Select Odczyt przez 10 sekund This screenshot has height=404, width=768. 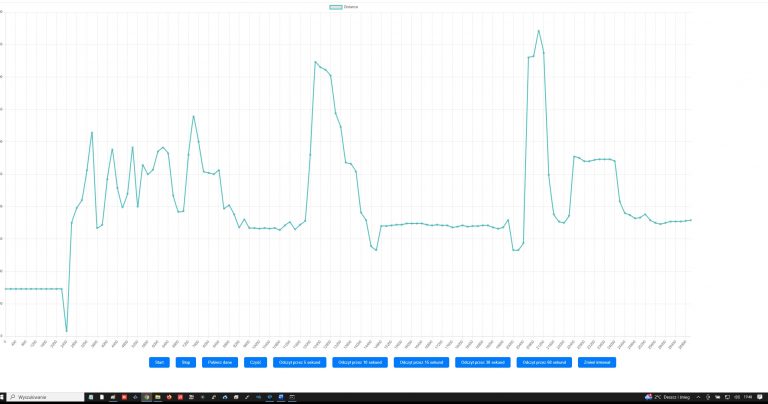(x=360, y=362)
